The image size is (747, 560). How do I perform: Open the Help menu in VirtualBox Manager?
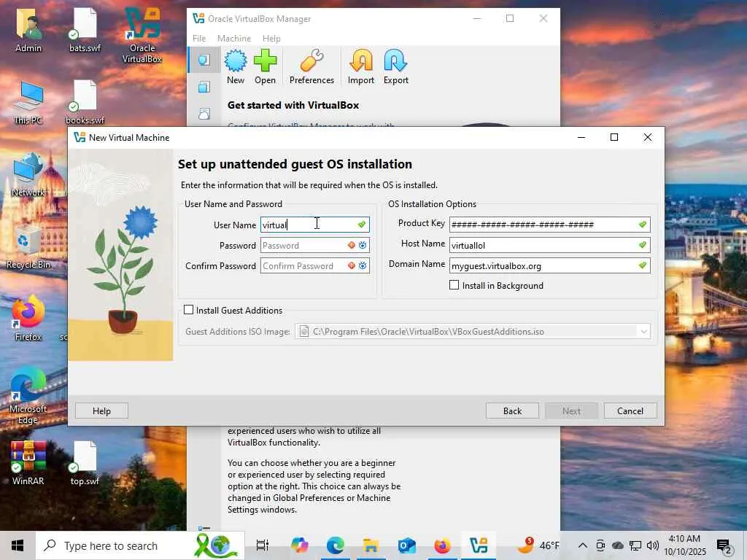(x=271, y=38)
